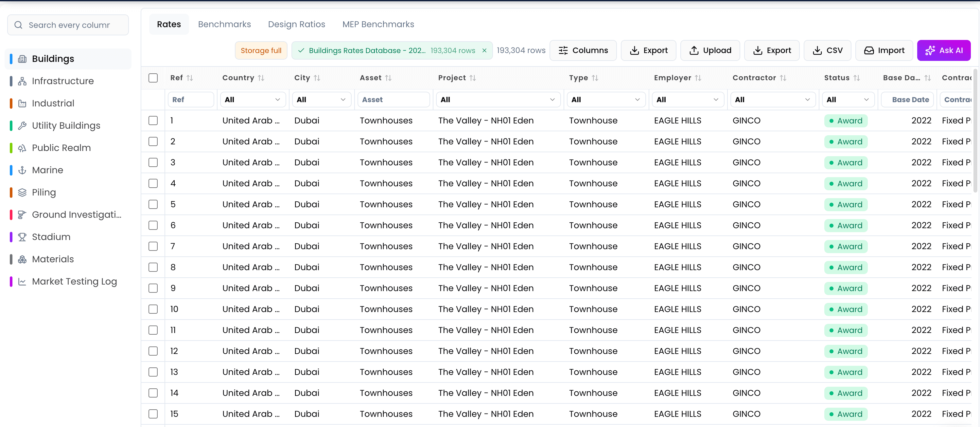Sort by City column arrows
Image resolution: width=980 pixels, height=427 pixels.
[317, 78]
